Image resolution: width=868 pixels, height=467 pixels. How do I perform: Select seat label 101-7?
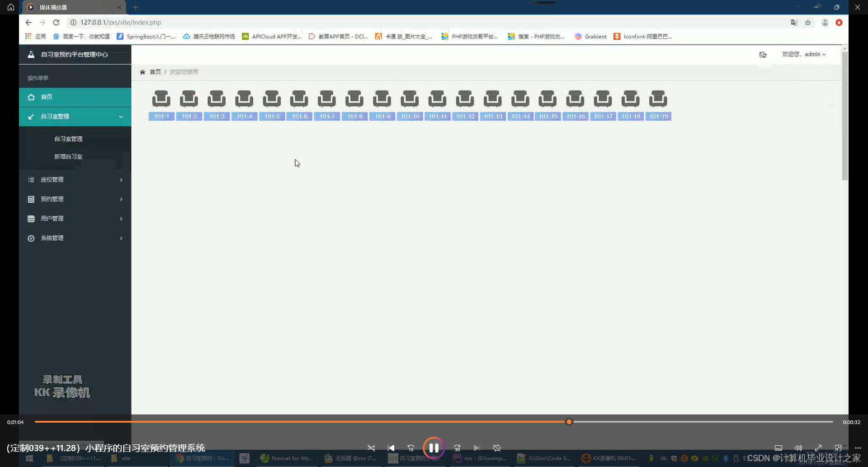point(327,116)
